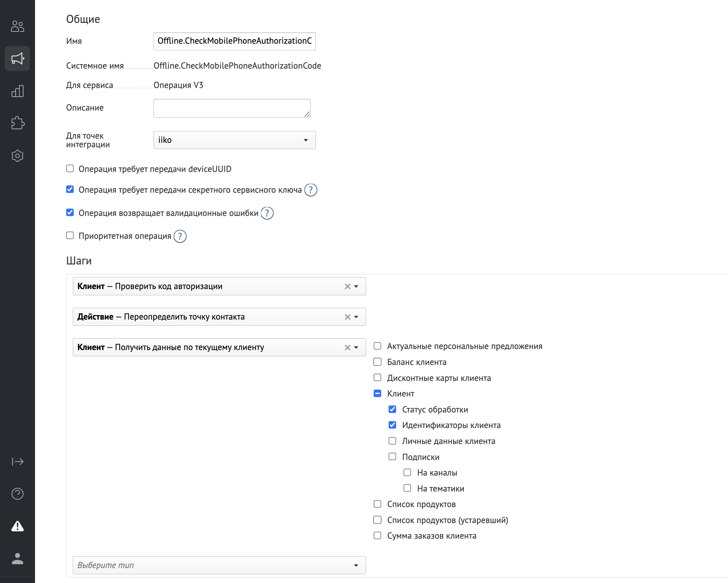Open the warning triangle notifications
The image size is (728, 583).
tap(17, 526)
